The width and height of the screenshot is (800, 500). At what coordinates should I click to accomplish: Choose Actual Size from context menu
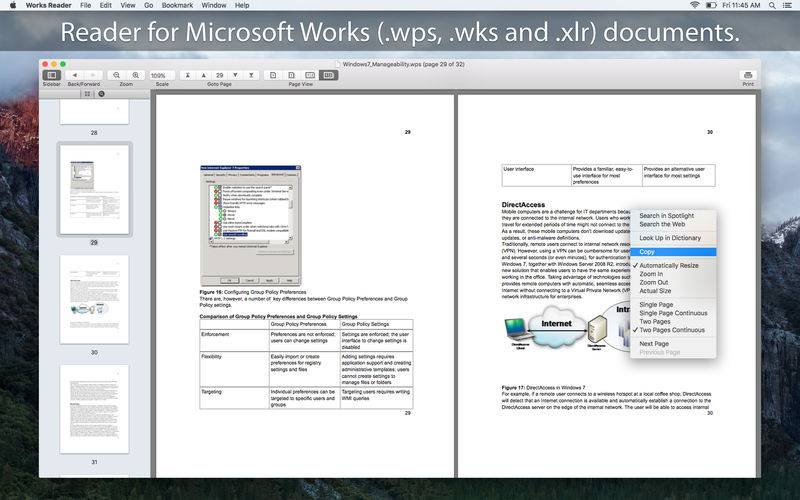point(673,291)
